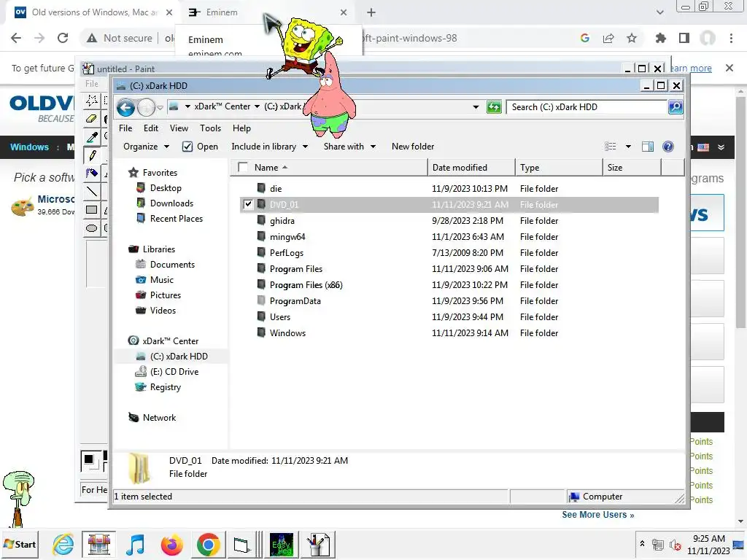The height and width of the screenshot is (560, 747).
Task: Click the Start button
Action: [20, 544]
